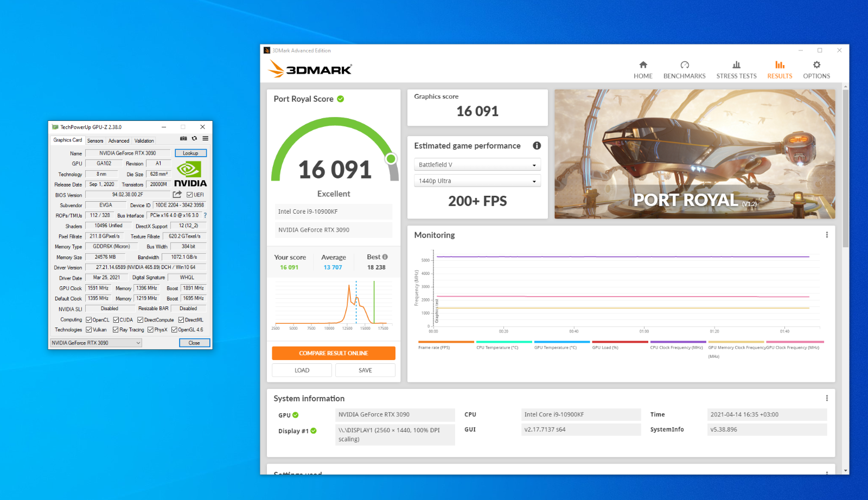
Task: Click the CPU Clock Frequency legend swatch
Action: [x=678, y=342]
